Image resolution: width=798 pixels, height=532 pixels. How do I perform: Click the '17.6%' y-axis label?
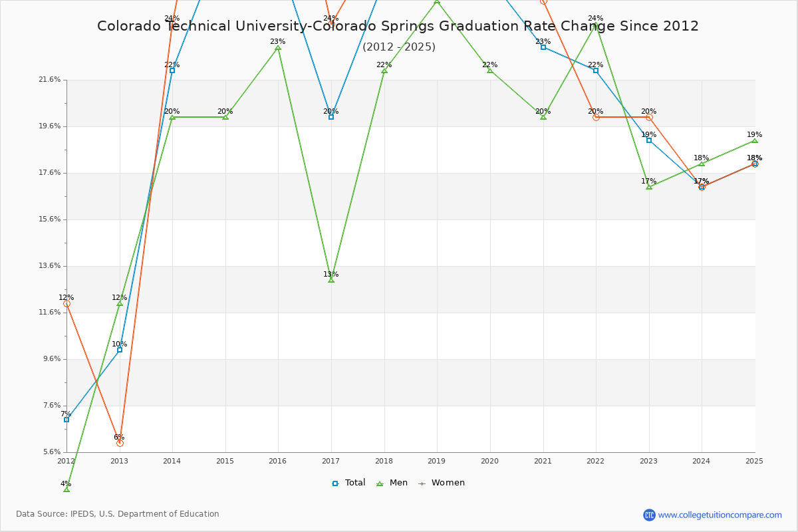tap(50, 173)
